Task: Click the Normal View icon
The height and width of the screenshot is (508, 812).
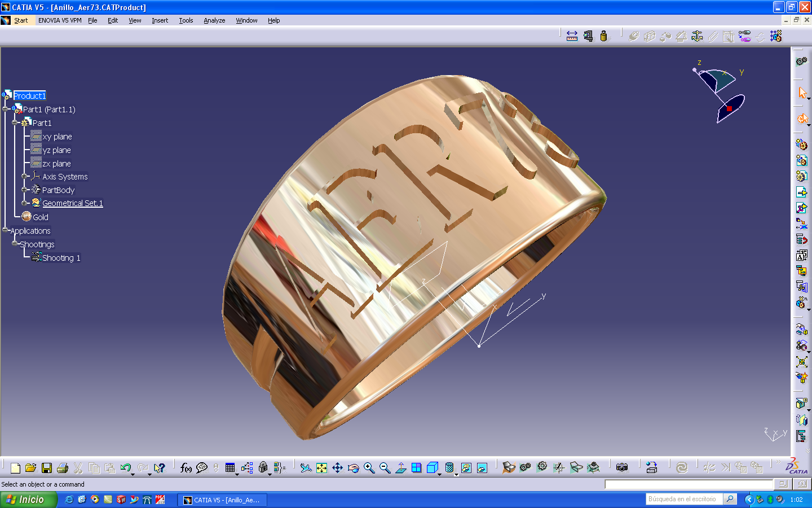Action: point(400,468)
